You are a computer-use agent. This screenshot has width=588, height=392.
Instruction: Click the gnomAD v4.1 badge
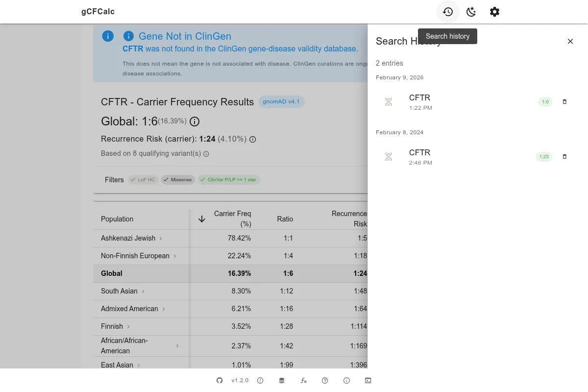pyautogui.click(x=281, y=101)
